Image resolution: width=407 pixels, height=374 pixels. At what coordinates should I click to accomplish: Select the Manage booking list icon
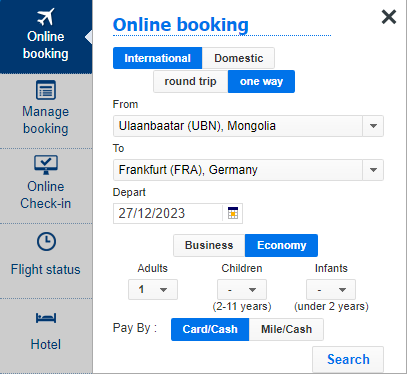click(x=46, y=90)
